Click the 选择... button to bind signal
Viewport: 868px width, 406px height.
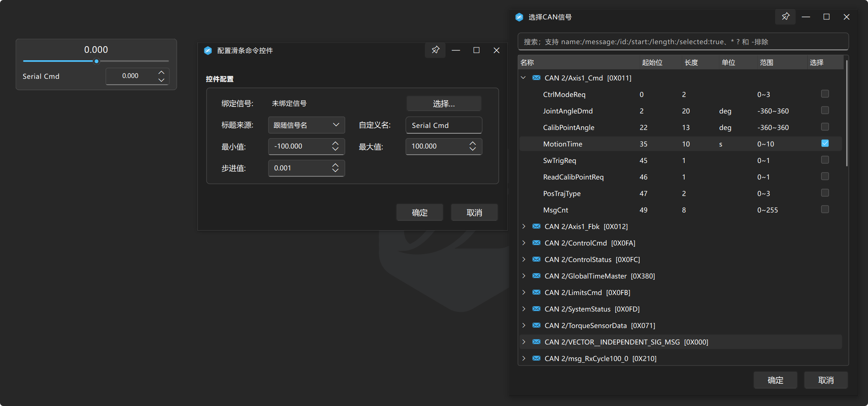click(x=444, y=104)
